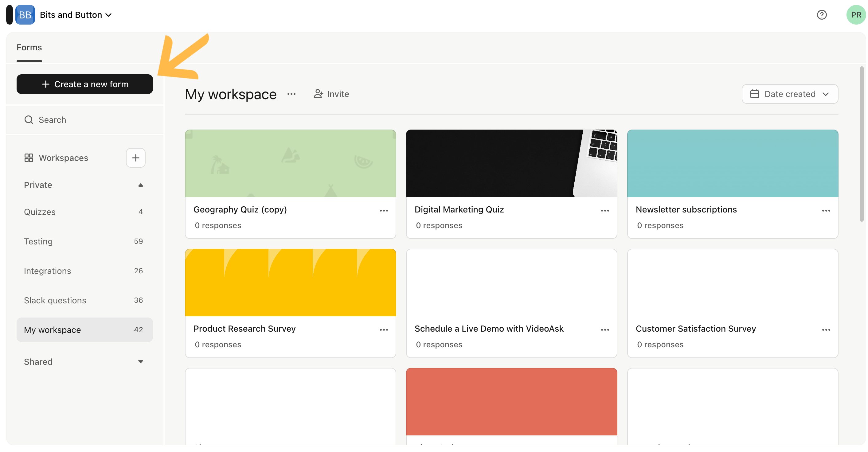
Task: Click the Workspaces heading label
Action: click(x=63, y=158)
